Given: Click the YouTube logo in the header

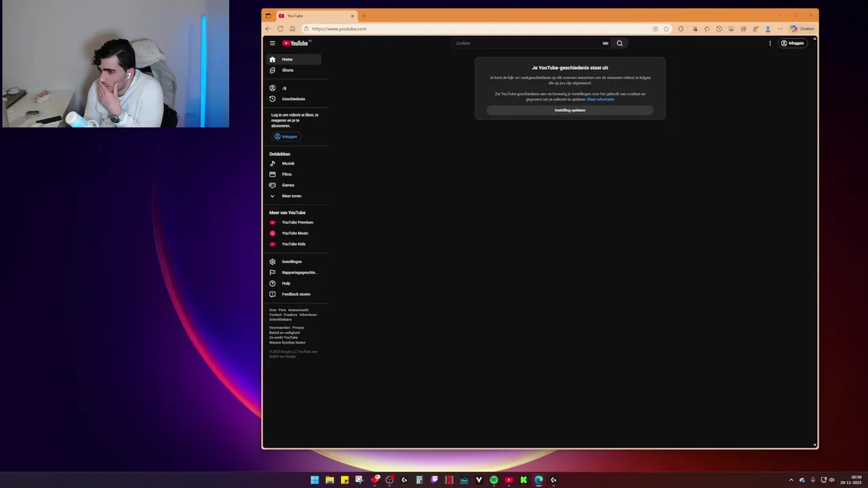Looking at the screenshot, I should [296, 43].
